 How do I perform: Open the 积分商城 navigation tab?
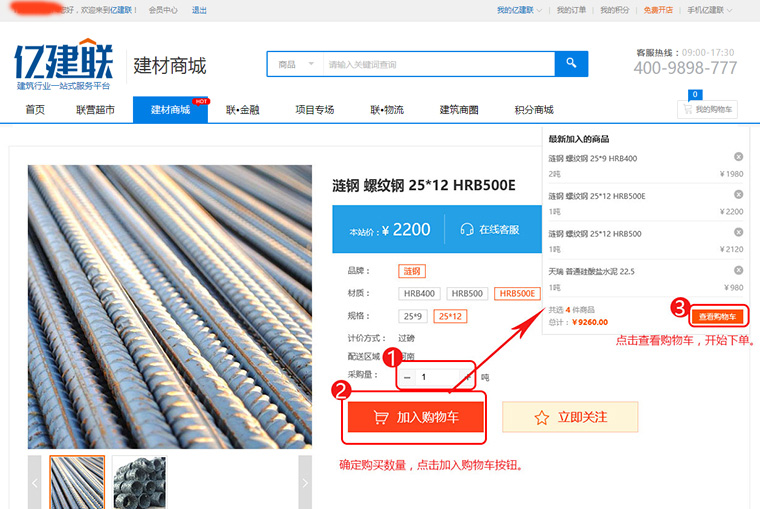534,110
